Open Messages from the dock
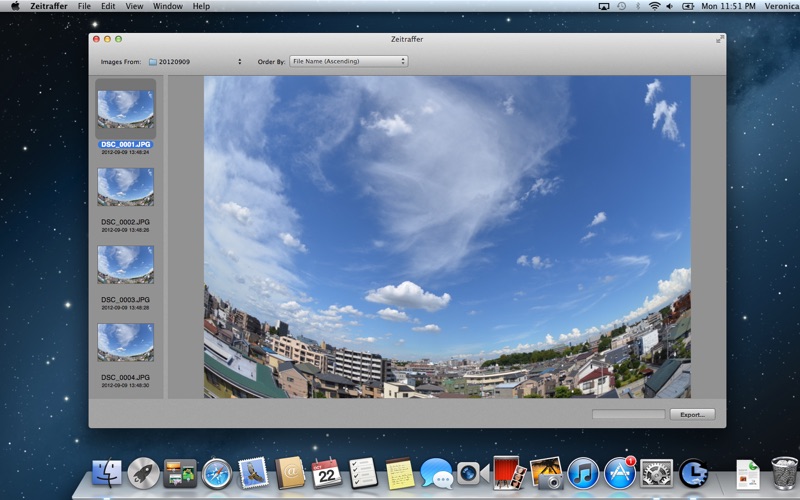 pyautogui.click(x=436, y=472)
